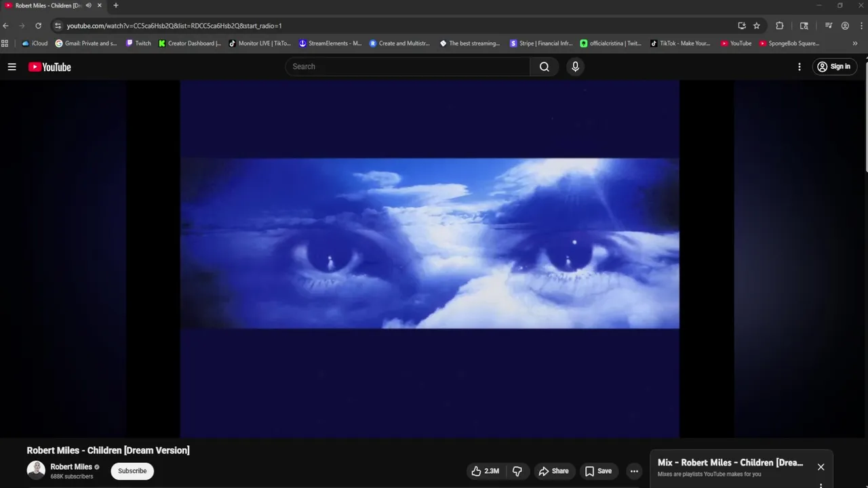Open Create and Multistream bookmark
This screenshot has height=488, width=868.
click(x=400, y=43)
